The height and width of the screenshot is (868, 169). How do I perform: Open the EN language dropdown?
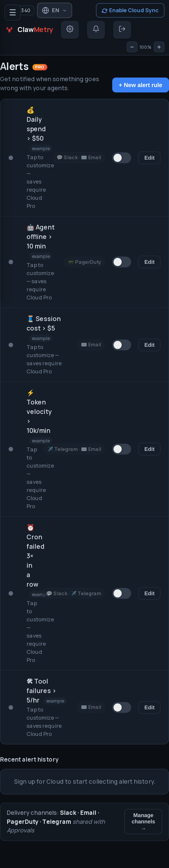[x=54, y=10]
